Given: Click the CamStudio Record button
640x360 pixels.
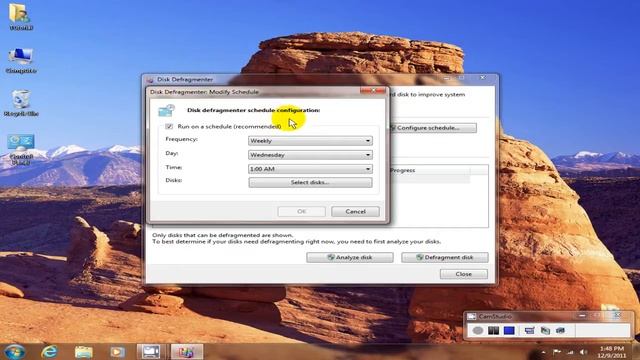Looking at the screenshot, I should tap(478, 330).
